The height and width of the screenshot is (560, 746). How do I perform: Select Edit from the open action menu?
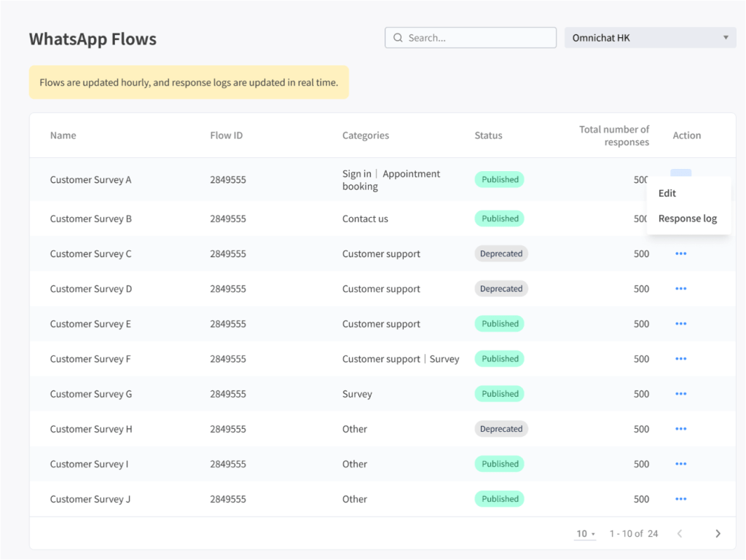click(667, 193)
